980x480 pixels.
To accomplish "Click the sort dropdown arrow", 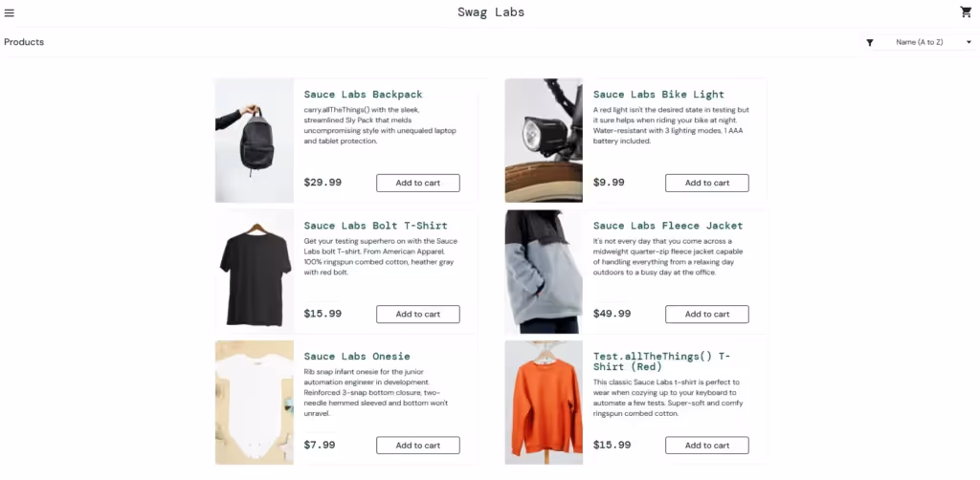I will click(969, 42).
